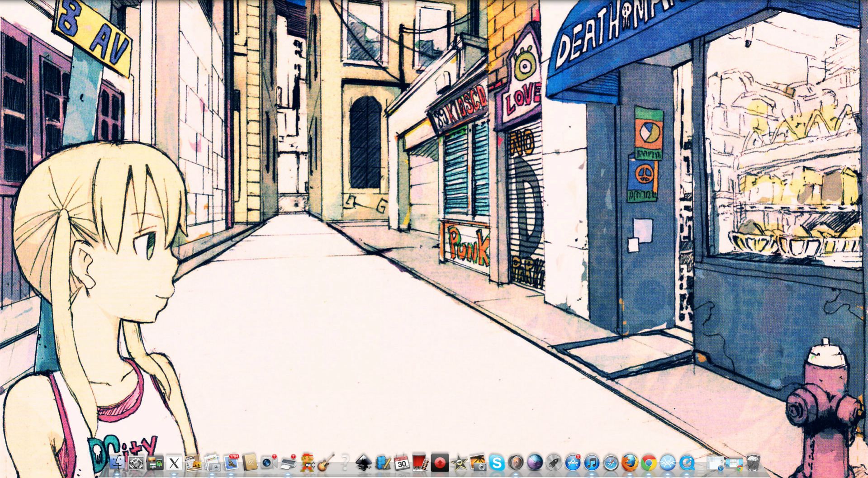868x478 pixels.
Task: Open Mail with 1794 unread badge
Action: (231, 463)
